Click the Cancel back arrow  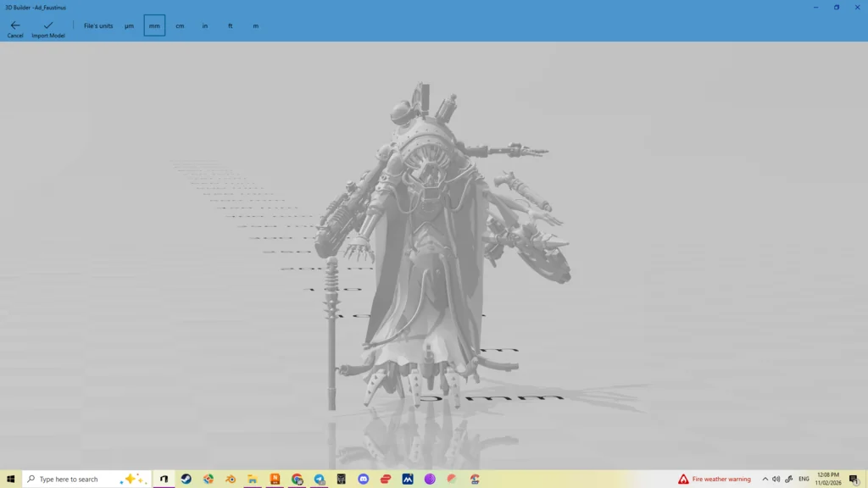tap(15, 28)
